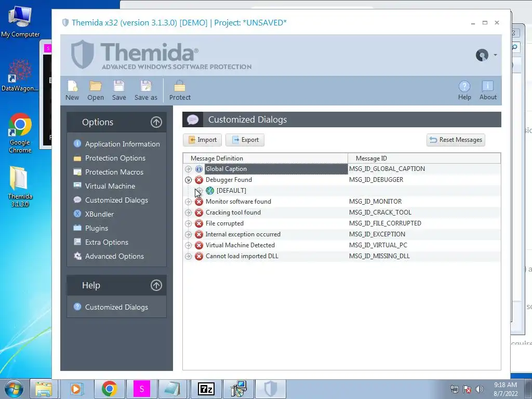Viewport: 532px width, 399px height.
Task: Expand the File corrupted row
Action: pyautogui.click(x=188, y=223)
